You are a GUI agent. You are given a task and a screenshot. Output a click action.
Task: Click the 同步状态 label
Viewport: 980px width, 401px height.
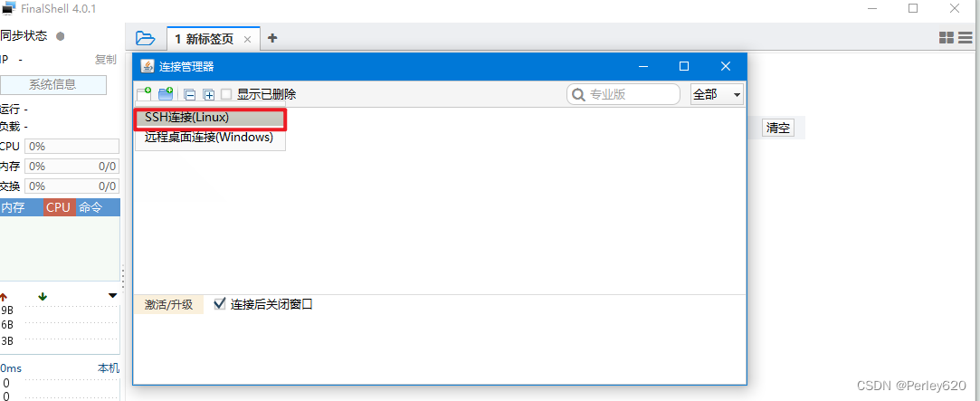point(24,36)
